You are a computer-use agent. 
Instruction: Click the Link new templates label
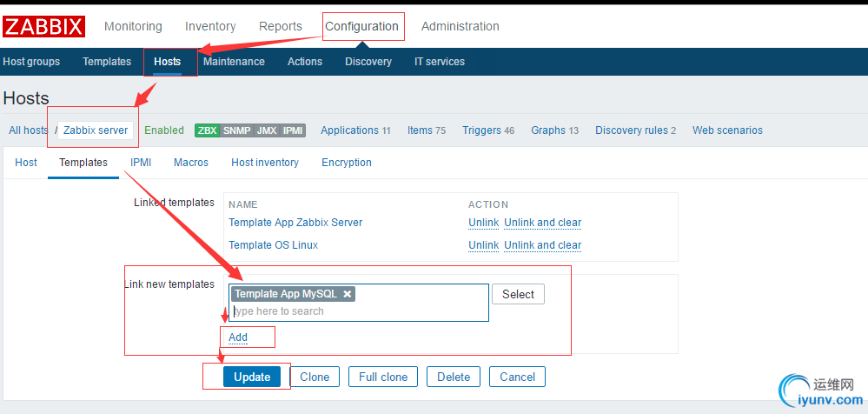(169, 284)
